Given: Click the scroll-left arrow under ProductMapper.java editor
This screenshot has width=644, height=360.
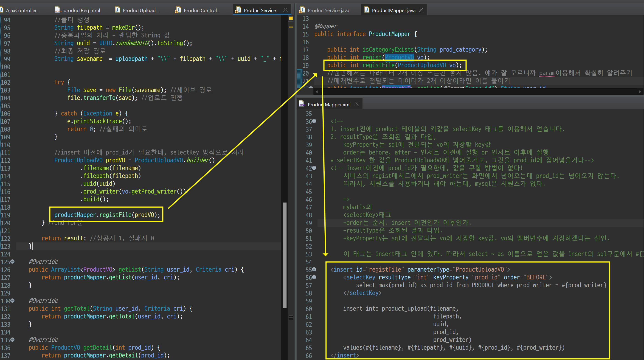Looking at the screenshot, I should tap(317, 92).
